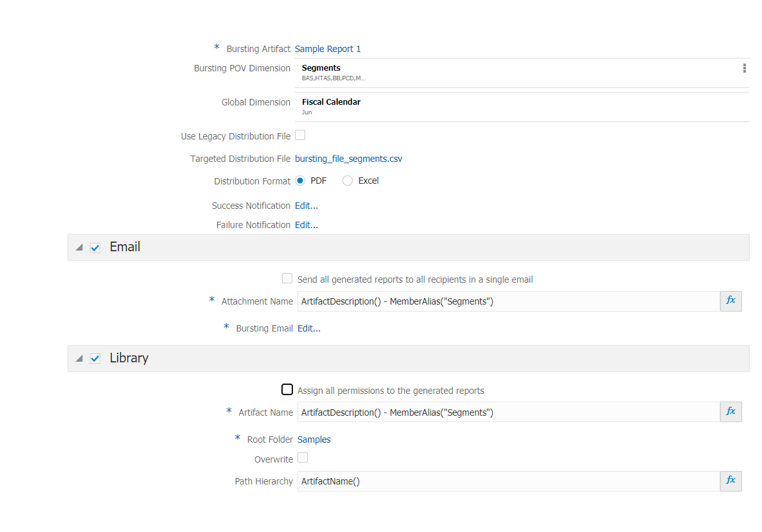Open bursting_file_segments.csv distribution file

[348, 159]
